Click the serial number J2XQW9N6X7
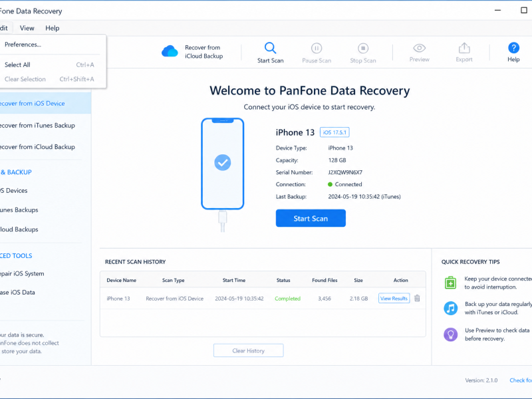The width and height of the screenshot is (532, 399). [345, 172]
